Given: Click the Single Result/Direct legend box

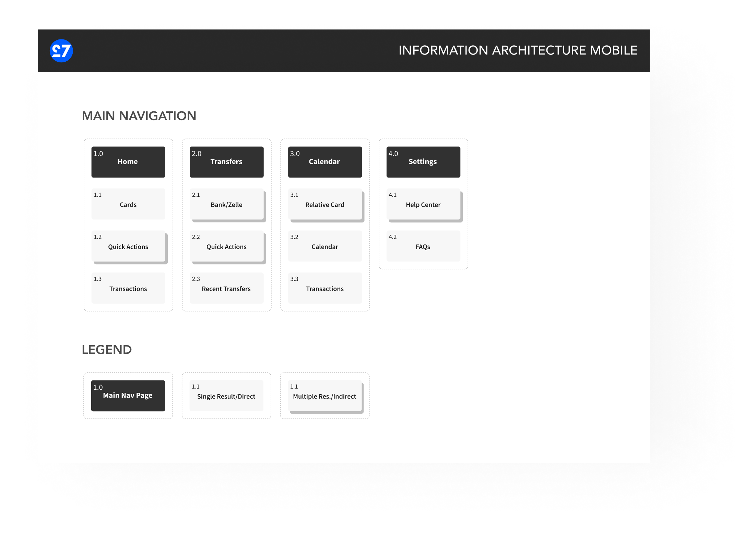Looking at the screenshot, I should 226,396.
